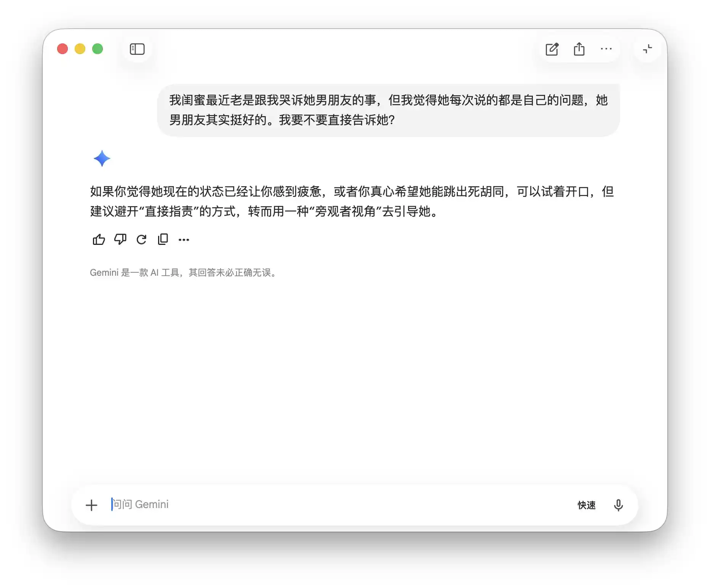Viewport: 710px width, 588px height.
Task: Close the window with the red button
Action: [x=62, y=49]
